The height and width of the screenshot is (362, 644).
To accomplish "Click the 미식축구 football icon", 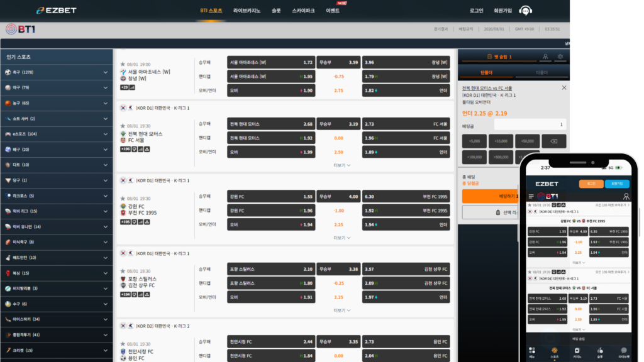I will (8, 242).
